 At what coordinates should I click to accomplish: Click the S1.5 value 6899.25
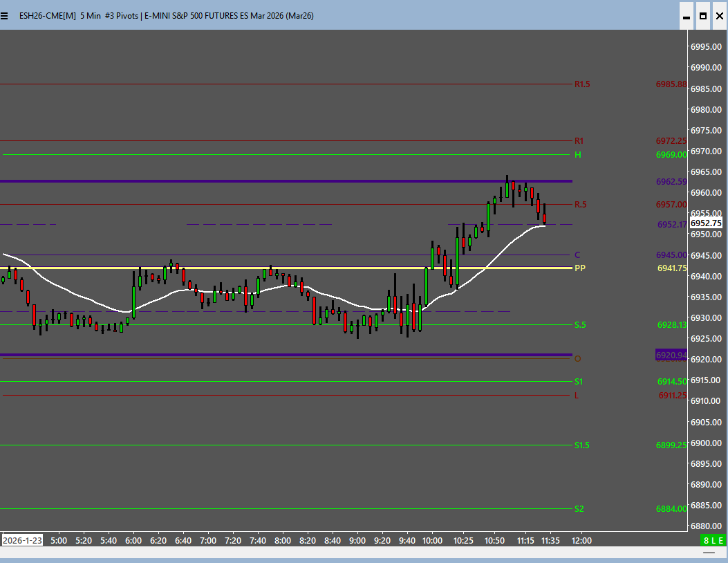click(x=671, y=445)
